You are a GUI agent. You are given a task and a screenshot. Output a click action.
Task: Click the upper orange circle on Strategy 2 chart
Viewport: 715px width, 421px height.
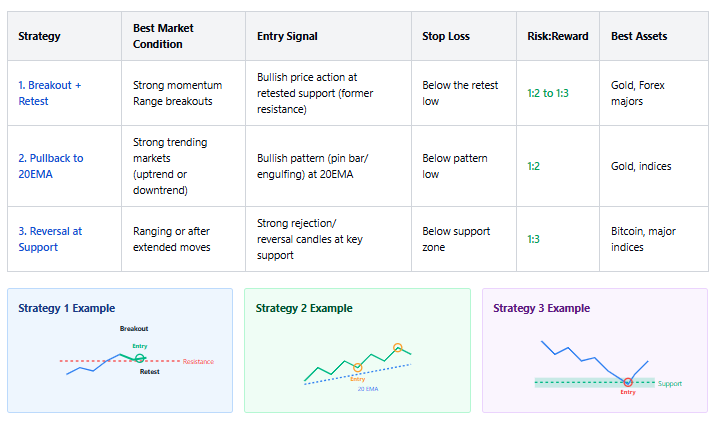tap(398, 348)
